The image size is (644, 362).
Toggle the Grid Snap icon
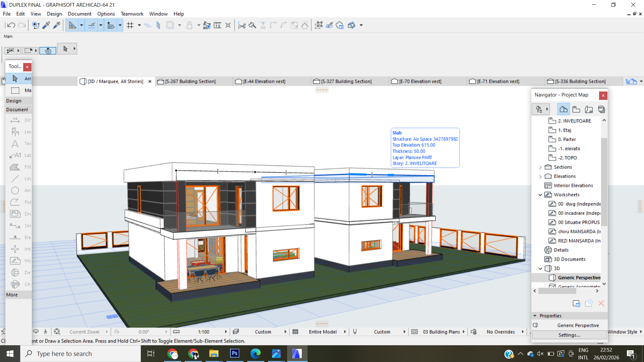point(130,25)
